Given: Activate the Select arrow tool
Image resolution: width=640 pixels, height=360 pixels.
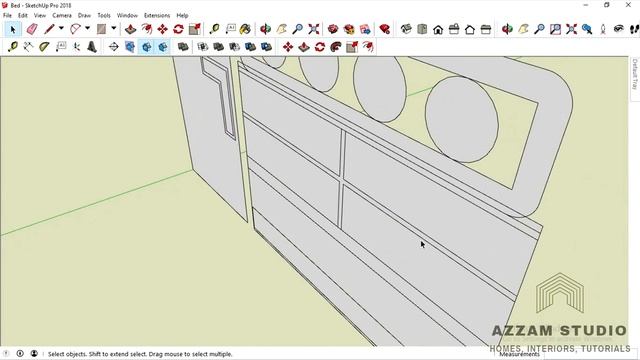Looking at the screenshot, I should (x=13, y=29).
